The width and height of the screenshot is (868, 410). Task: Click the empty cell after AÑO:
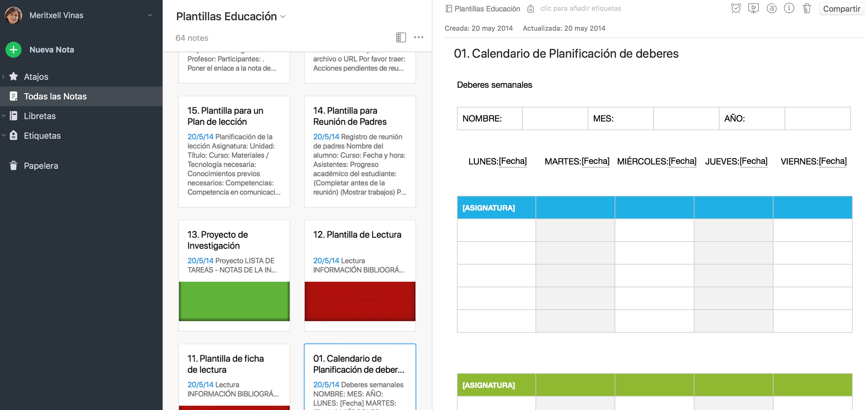pos(817,118)
